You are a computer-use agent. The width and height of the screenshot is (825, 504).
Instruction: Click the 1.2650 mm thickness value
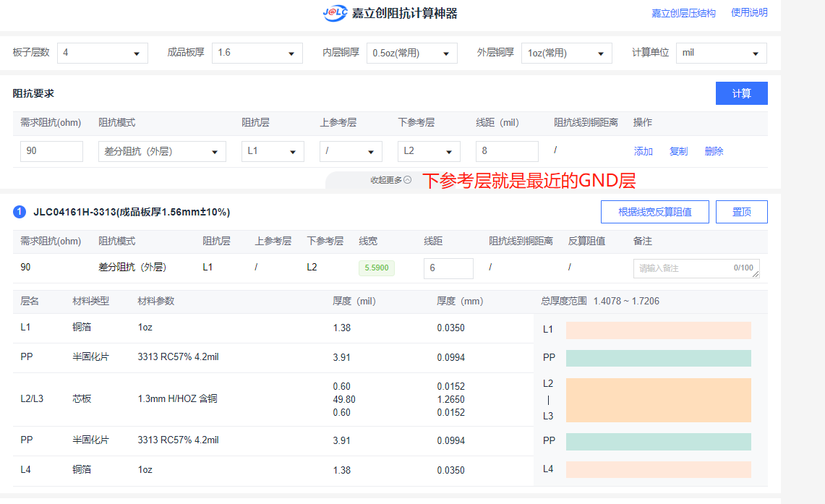pos(451,399)
